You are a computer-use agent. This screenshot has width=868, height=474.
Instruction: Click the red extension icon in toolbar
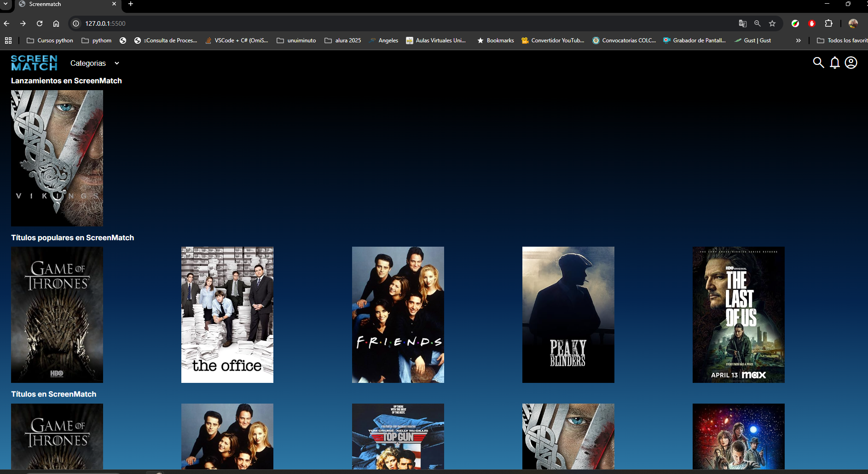point(812,23)
